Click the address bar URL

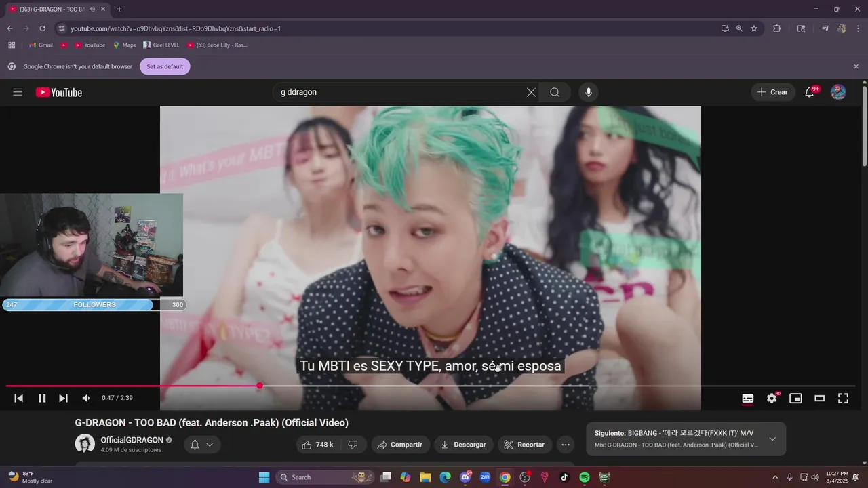[x=176, y=28]
